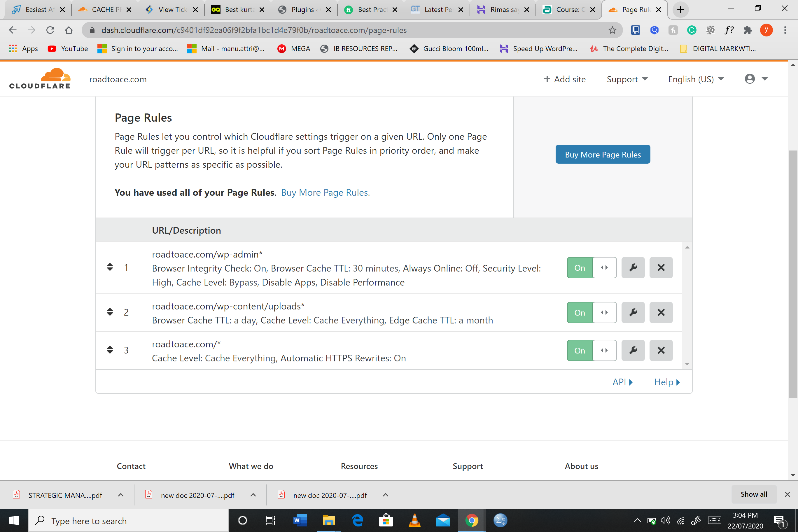Switch to the CACHE browser tab
Image resolution: width=798 pixels, height=532 pixels.
[104, 10]
